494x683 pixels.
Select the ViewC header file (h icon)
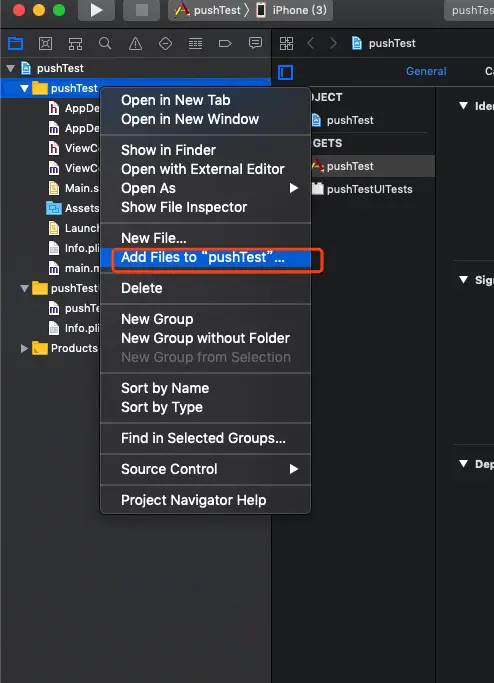[74, 148]
